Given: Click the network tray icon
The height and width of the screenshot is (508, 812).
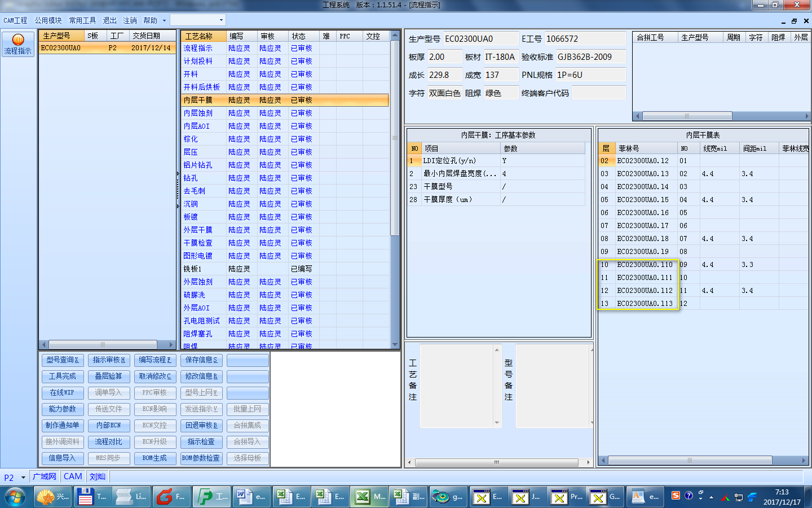Looking at the screenshot, I should point(738,497).
